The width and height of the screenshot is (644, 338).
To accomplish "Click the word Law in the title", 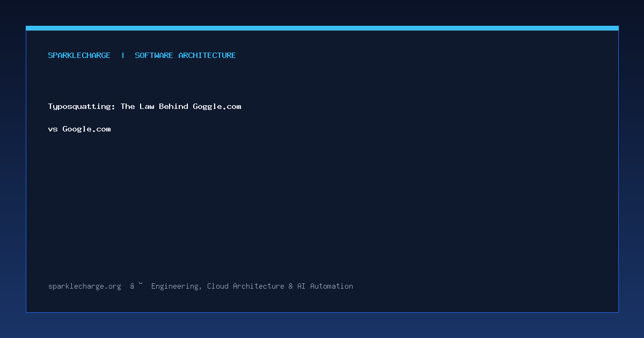I will click(x=147, y=106).
